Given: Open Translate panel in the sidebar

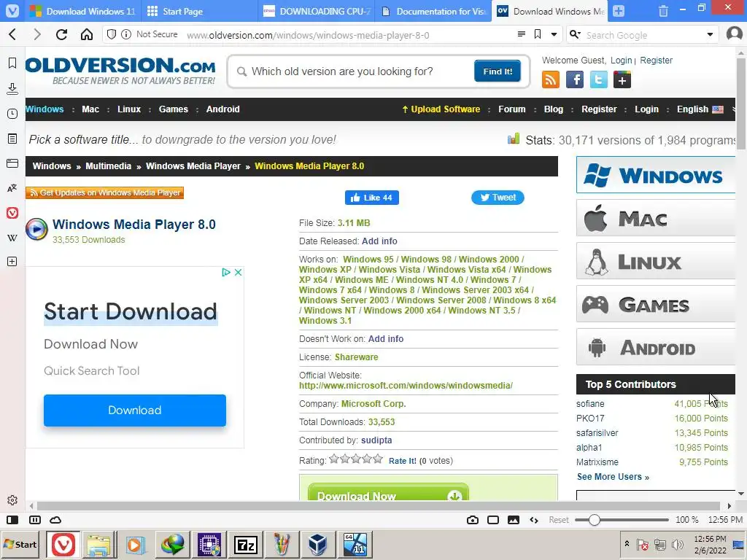Looking at the screenshot, I should tap(12, 188).
